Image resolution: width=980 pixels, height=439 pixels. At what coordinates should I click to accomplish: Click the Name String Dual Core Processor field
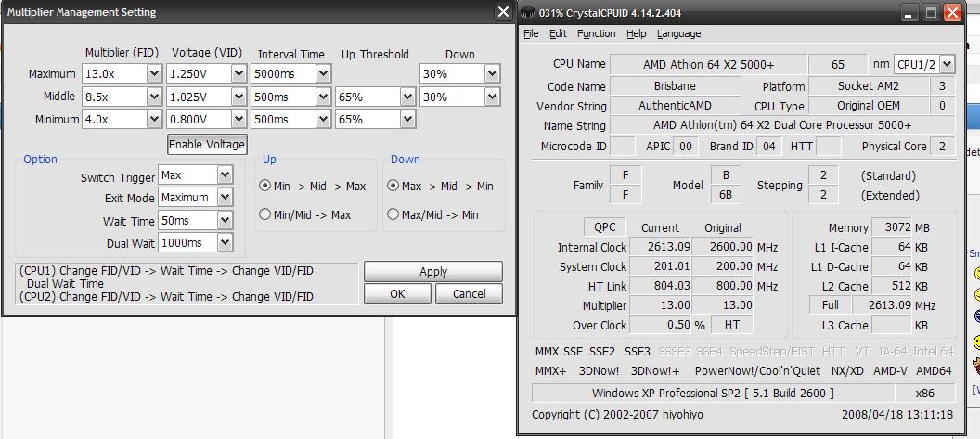click(782, 125)
